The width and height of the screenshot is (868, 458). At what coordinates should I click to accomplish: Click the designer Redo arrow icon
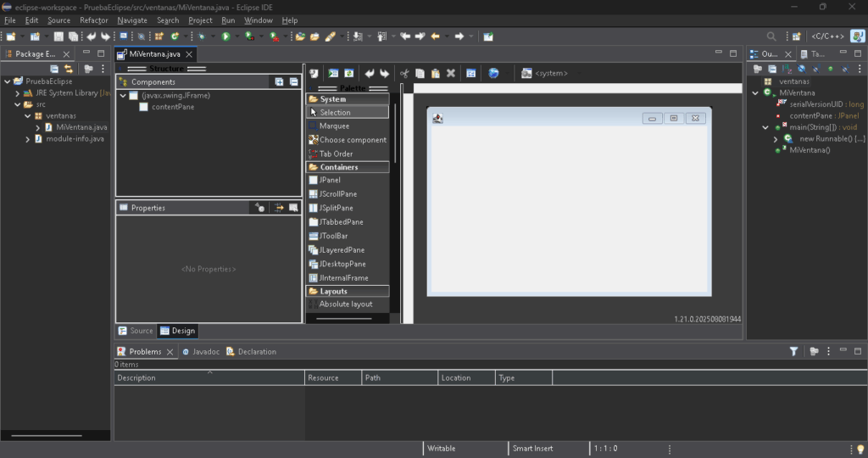pos(384,73)
